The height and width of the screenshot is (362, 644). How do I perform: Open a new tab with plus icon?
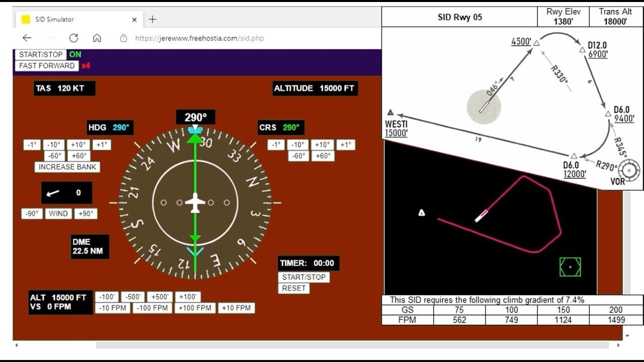(152, 19)
